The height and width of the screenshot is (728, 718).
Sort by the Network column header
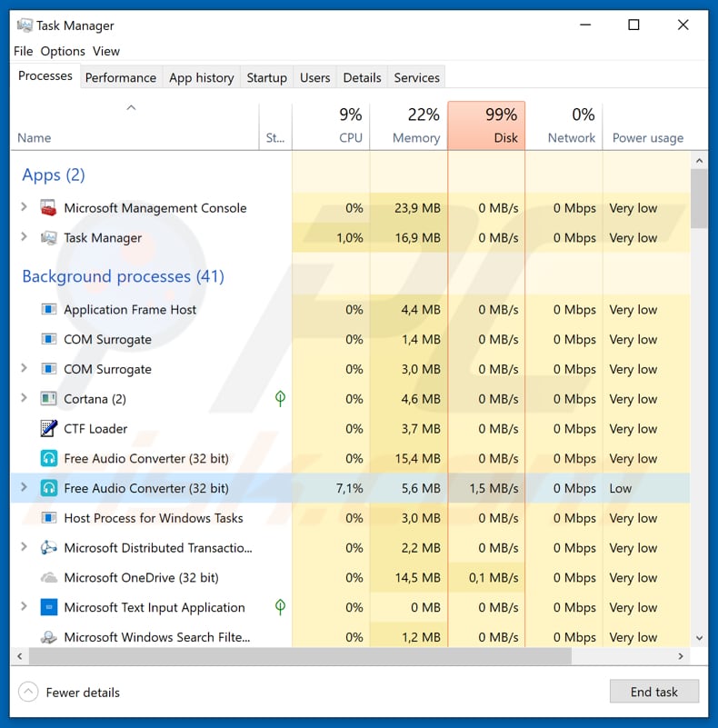coord(563,126)
